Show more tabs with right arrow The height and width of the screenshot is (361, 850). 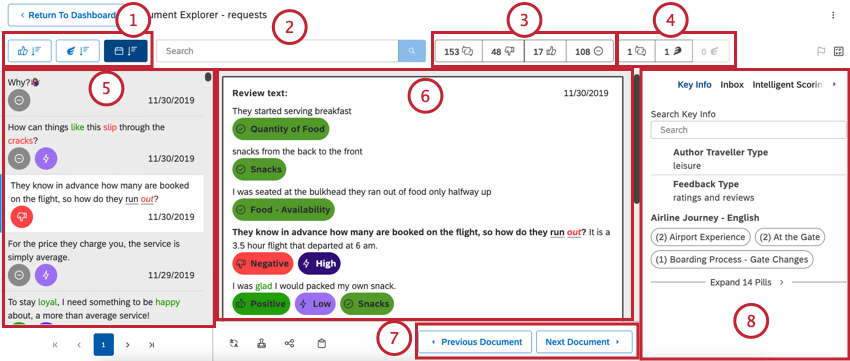(x=834, y=85)
